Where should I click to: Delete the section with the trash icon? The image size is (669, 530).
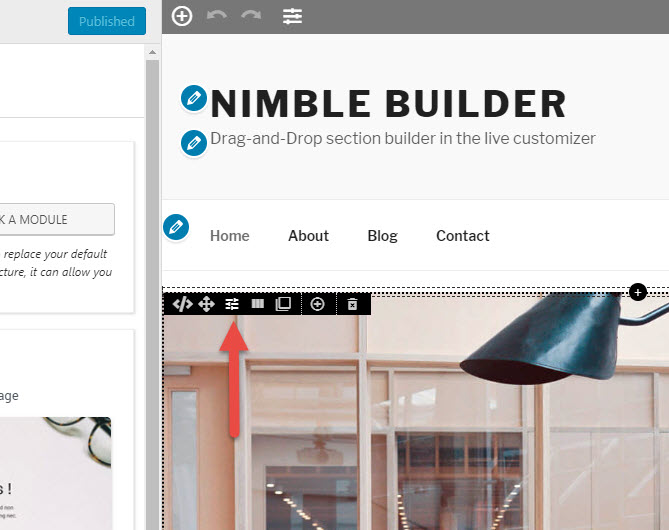click(352, 304)
